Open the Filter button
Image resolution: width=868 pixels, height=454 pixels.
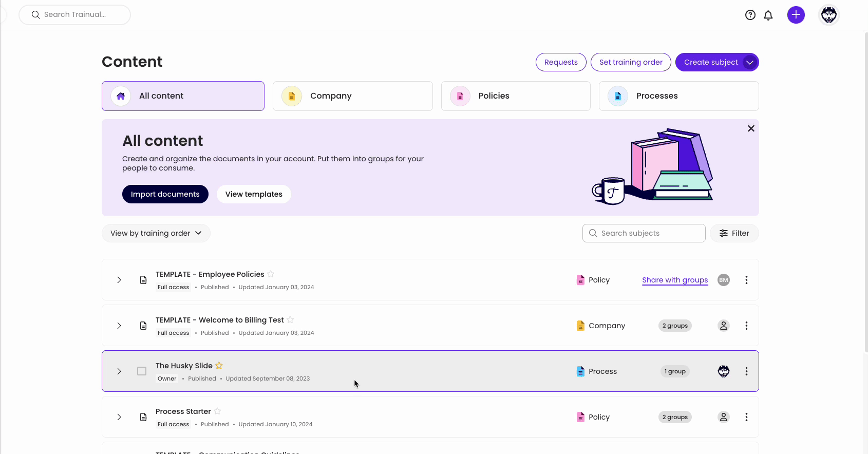pyautogui.click(x=734, y=233)
